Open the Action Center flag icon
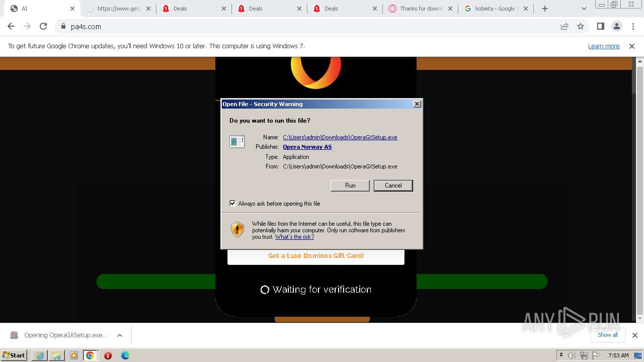This screenshot has width=644, height=362. pyautogui.click(x=596, y=355)
